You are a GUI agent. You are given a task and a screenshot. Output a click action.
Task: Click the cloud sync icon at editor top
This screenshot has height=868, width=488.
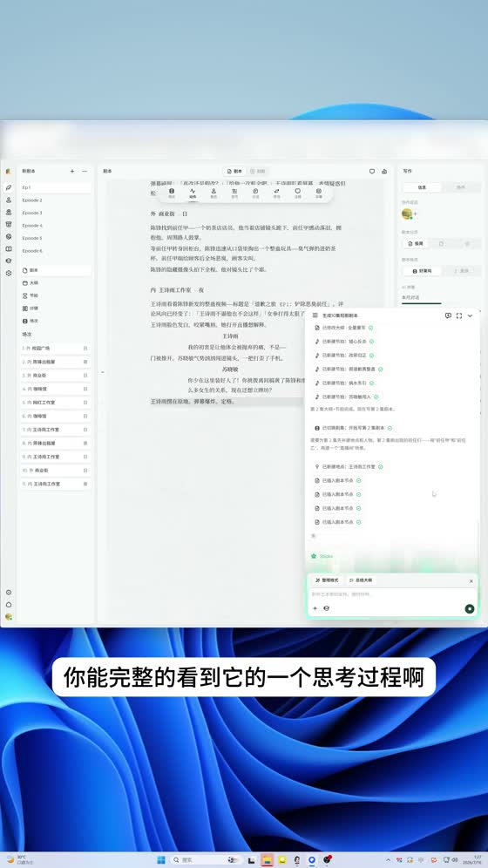[385, 171]
